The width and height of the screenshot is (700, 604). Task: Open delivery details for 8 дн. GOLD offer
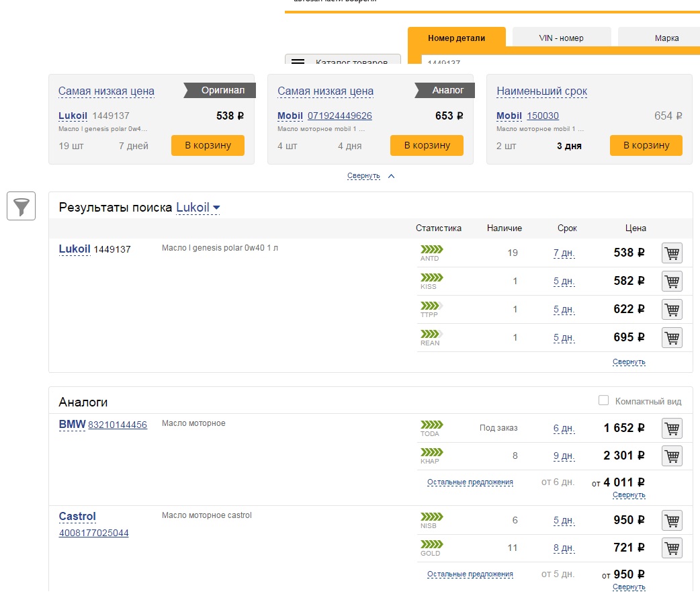point(564,548)
